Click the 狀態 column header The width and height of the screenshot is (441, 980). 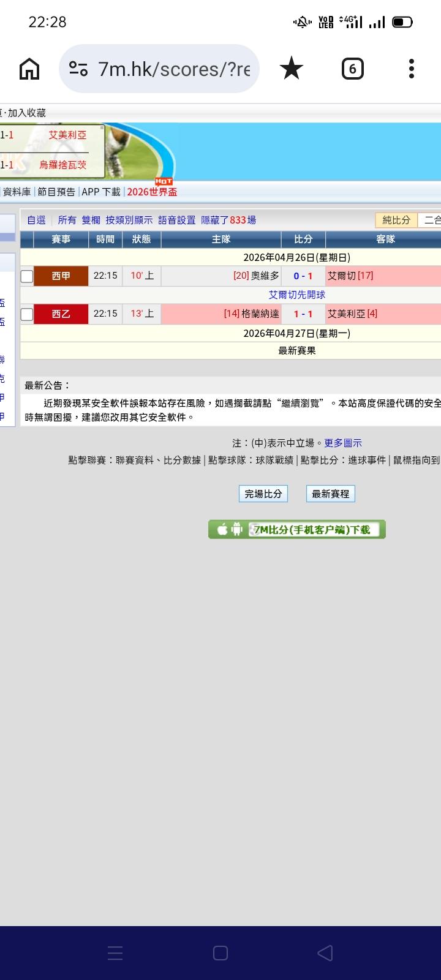141,239
